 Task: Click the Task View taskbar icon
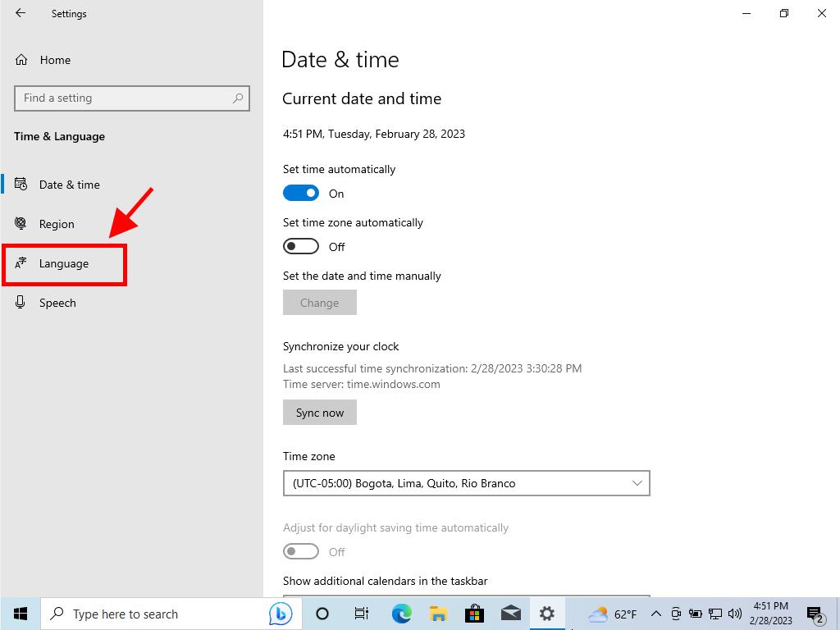[x=361, y=614]
